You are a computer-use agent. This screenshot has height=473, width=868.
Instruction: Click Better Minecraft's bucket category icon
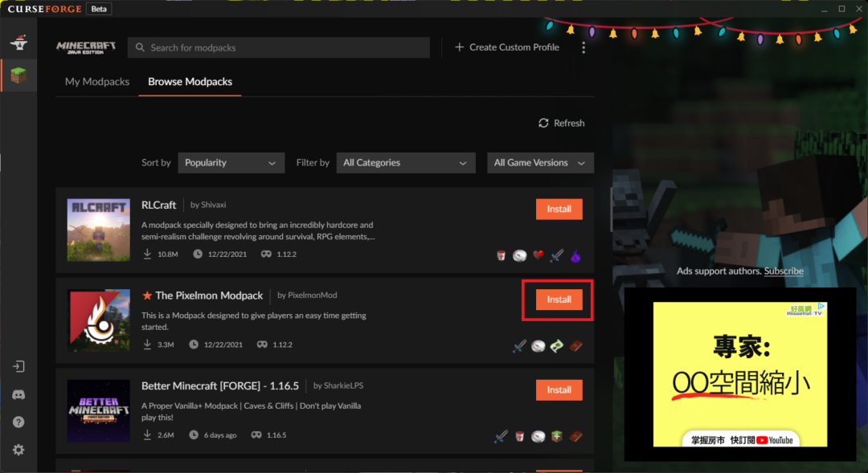coord(519,437)
